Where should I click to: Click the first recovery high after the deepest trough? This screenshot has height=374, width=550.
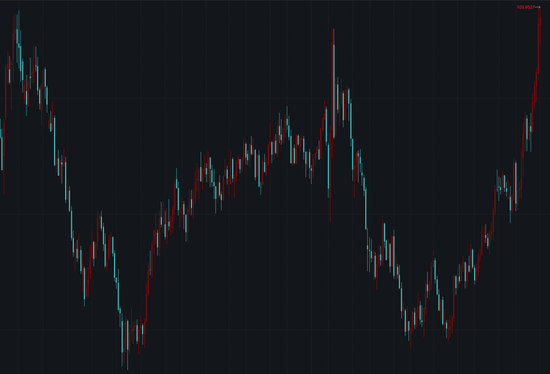[x=176, y=188]
